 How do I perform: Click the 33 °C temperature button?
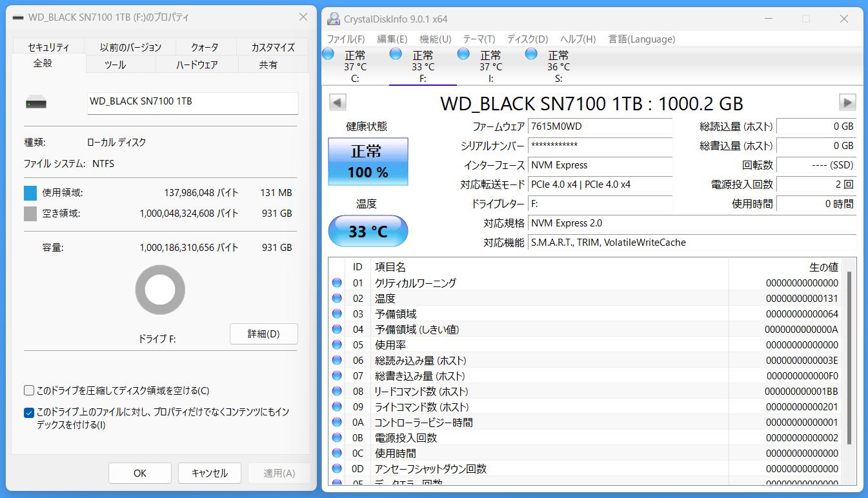tap(368, 231)
